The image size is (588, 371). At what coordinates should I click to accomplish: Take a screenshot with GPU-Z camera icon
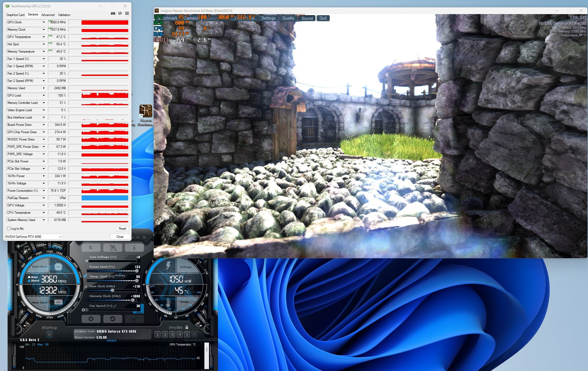point(113,14)
